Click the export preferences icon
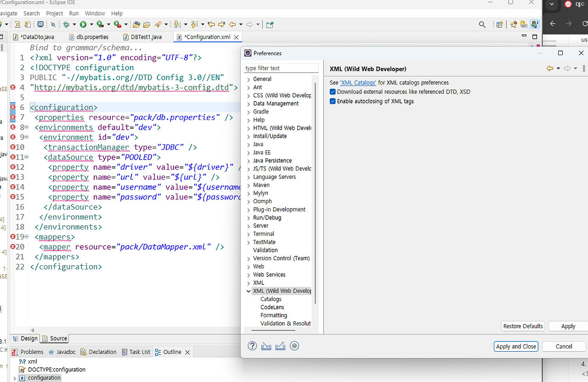This screenshot has width=588, height=382. 280,346
